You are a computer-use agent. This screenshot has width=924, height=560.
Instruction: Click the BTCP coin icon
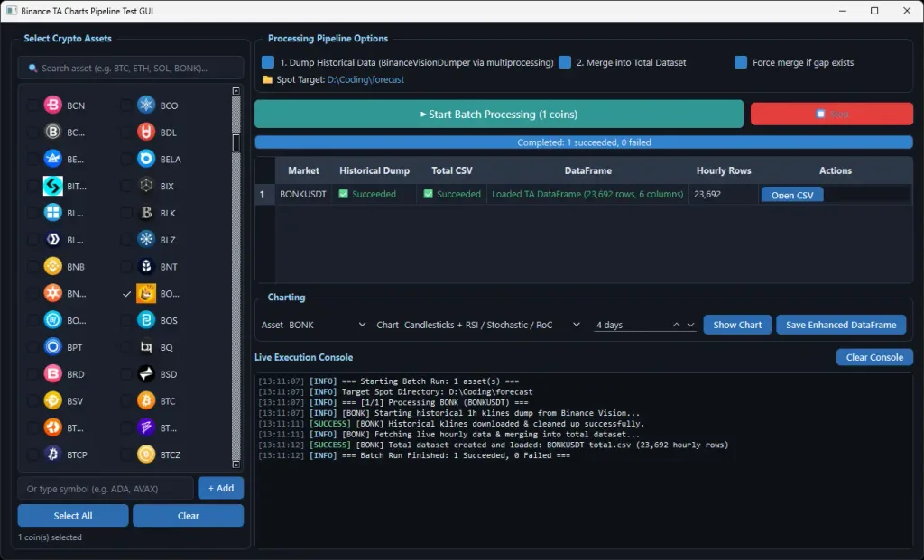pos(52,454)
